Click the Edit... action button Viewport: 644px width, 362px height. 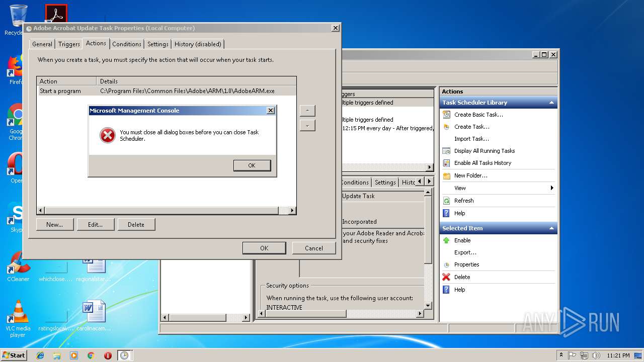96,225
